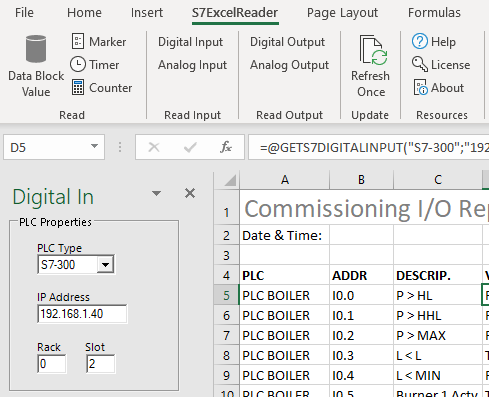Click description cell 'P > HHL'
Screen dimensions: 489x397
click(438, 315)
